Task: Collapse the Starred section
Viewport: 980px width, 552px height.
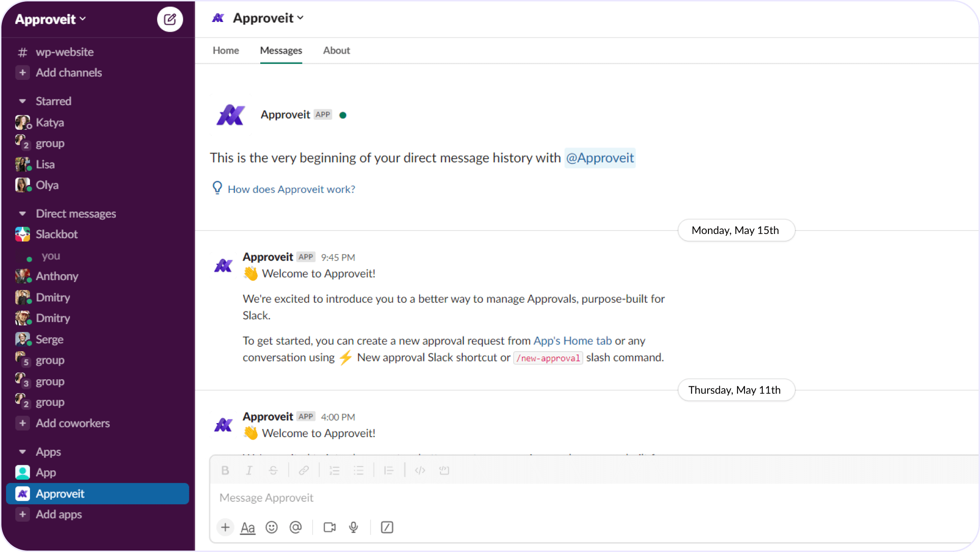Action: [22, 101]
